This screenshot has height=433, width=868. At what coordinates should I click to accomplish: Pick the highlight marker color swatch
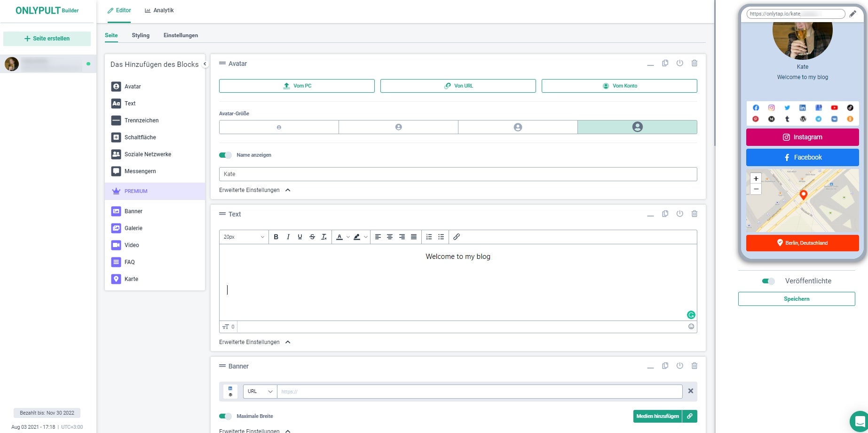357,237
